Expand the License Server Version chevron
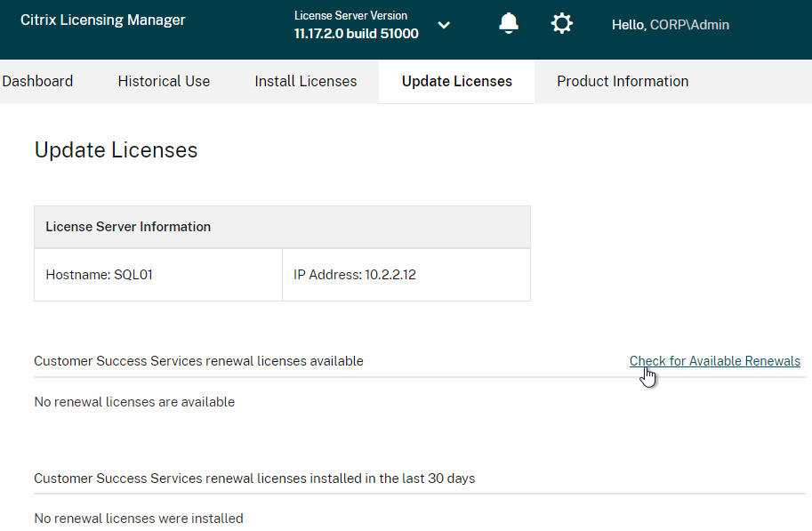This screenshot has height=531, width=812. pos(444,25)
